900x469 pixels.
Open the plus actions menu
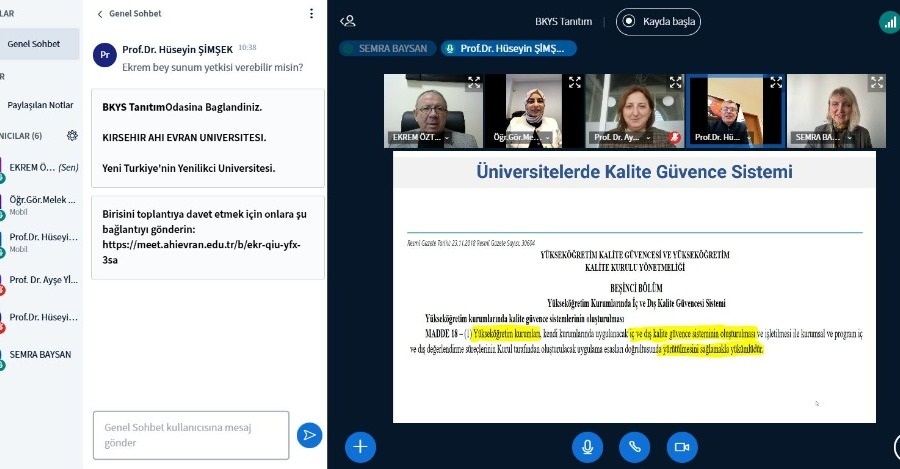(x=360, y=447)
